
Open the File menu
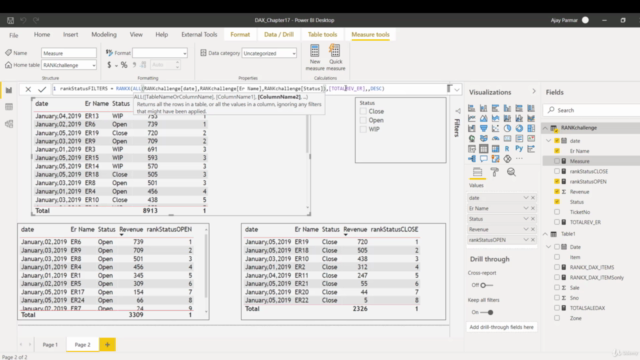click(x=13, y=35)
